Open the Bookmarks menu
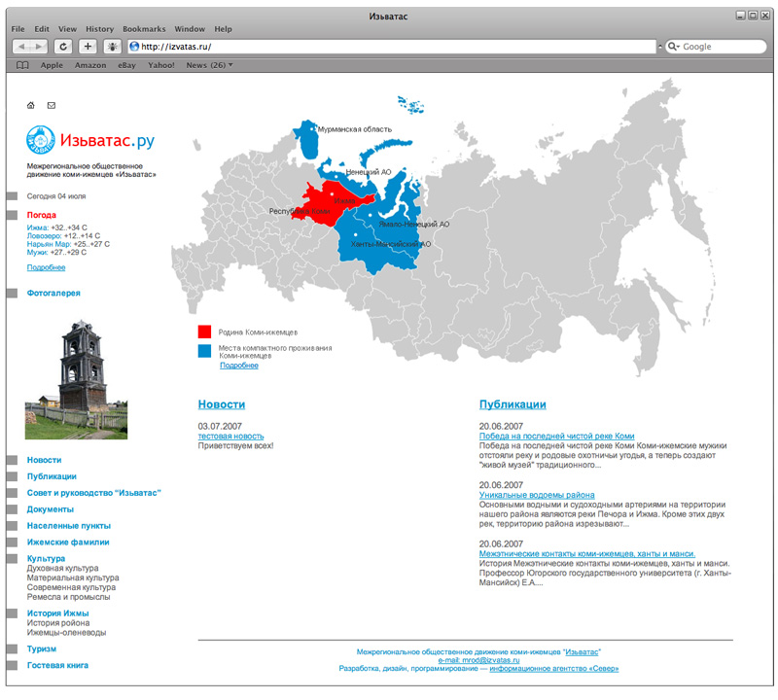Screen dimensions: 778x700 [x=144, y=29]
